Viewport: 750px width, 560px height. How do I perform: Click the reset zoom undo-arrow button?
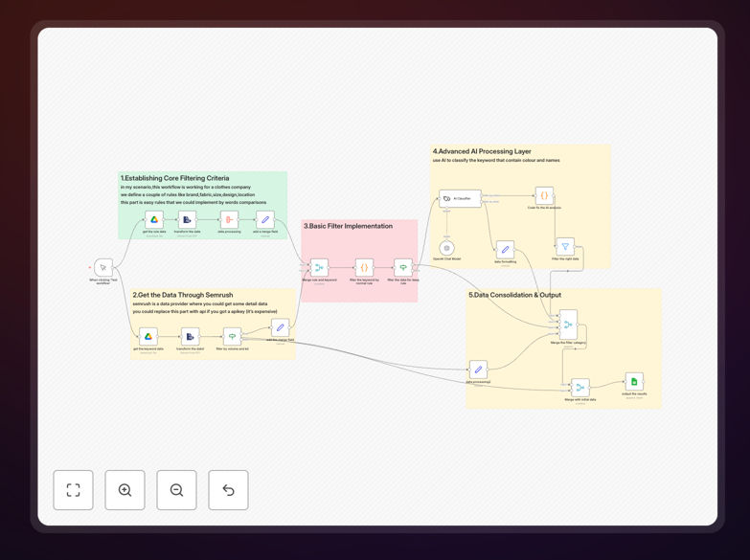pos(228,490)
